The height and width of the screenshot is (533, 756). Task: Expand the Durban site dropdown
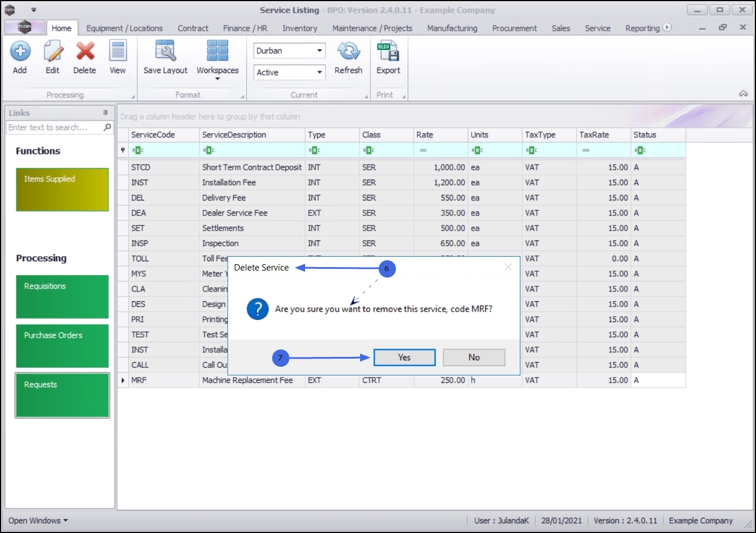320,51
